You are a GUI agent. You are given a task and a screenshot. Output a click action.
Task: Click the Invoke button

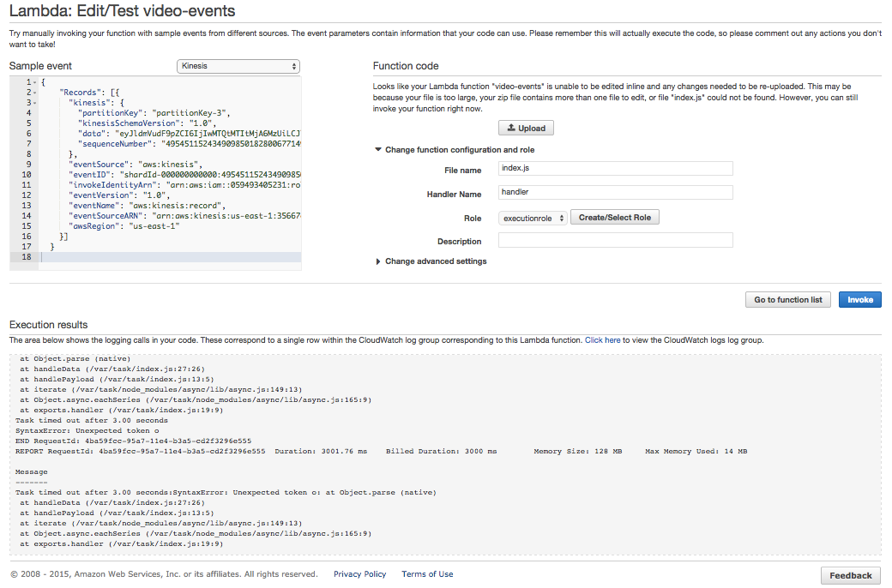(859, 300)
